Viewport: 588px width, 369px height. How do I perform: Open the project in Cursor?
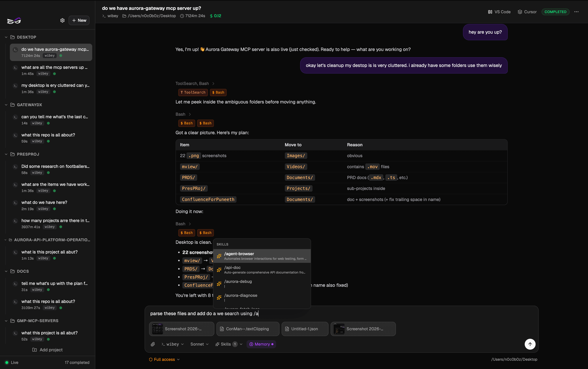(527, 11)
